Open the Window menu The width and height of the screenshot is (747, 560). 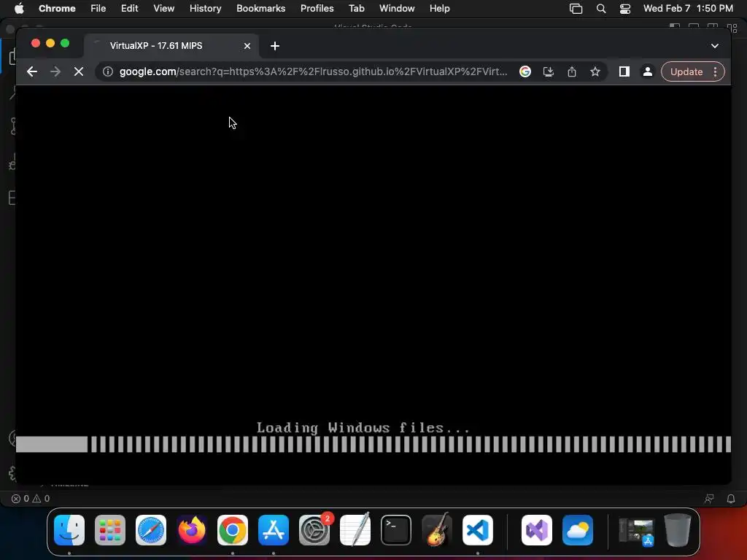(x=397, y=8)
